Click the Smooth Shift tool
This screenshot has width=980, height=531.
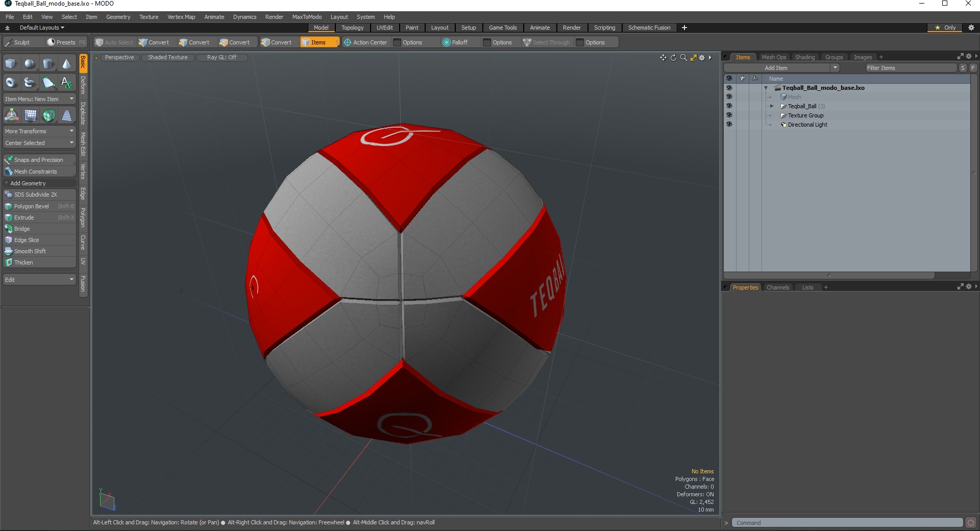coord(39,251)
